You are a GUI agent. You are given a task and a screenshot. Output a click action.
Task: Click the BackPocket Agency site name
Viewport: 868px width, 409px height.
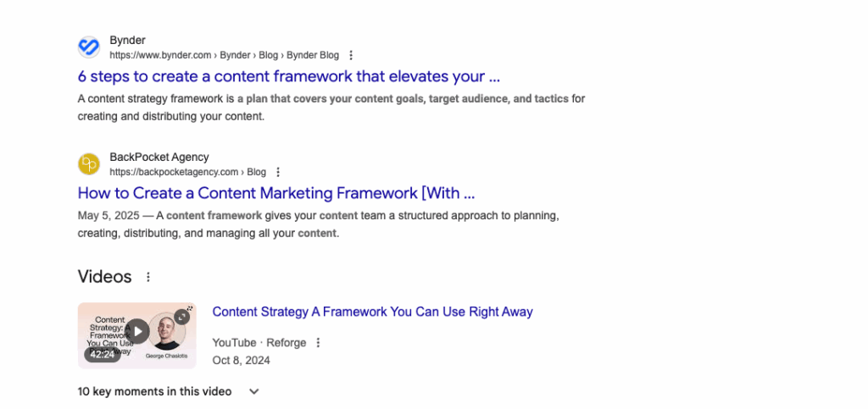click(x=159, y=157)
